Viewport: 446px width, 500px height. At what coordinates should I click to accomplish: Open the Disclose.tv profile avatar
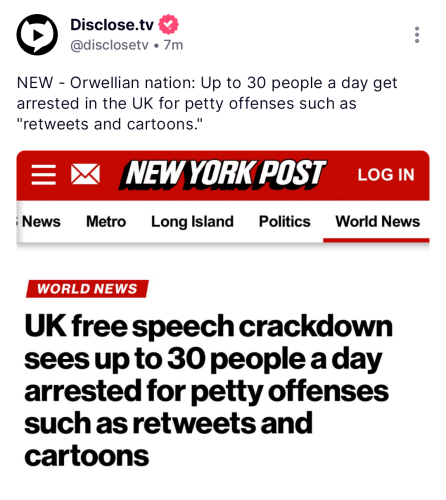pos(37,35)
